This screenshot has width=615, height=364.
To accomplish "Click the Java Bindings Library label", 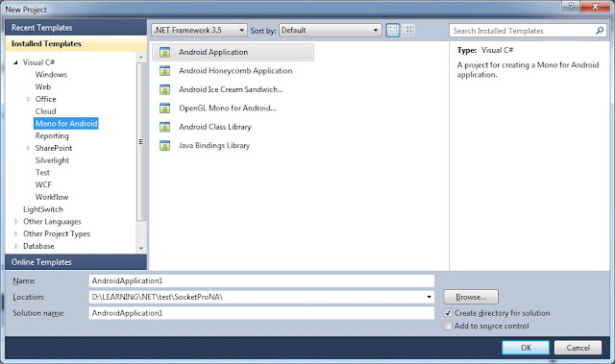I will [214, 146].
